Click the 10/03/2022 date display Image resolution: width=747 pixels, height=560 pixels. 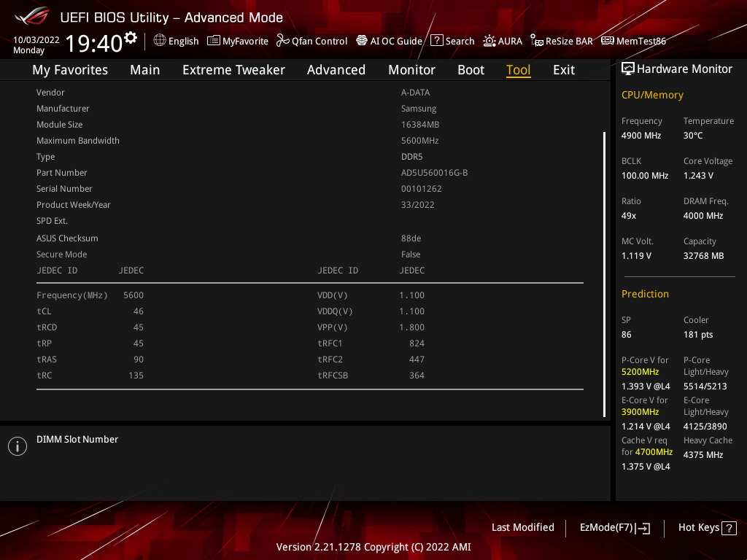coord(36,40)
